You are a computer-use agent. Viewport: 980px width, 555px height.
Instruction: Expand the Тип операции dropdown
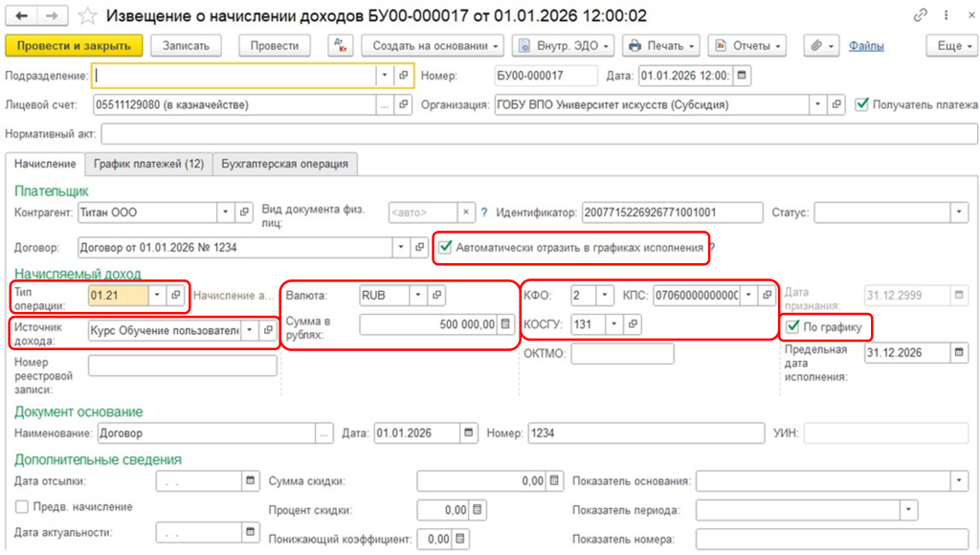[158, 295]
